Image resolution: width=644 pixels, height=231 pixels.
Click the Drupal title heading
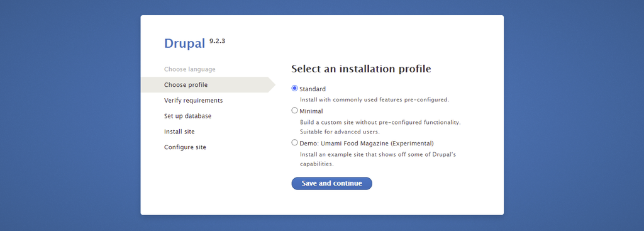coord(184,43)
